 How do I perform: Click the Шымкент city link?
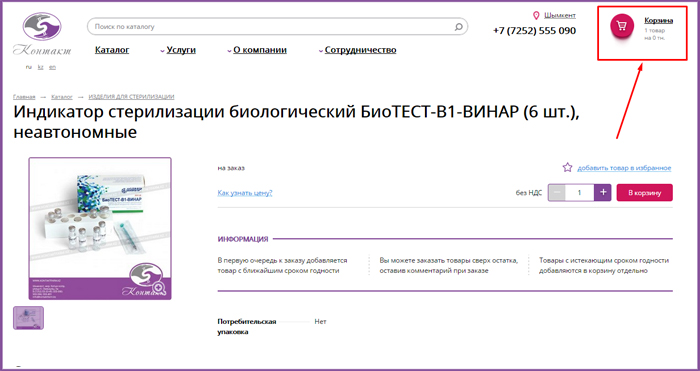pyautogui.click(x=560, y=16)
